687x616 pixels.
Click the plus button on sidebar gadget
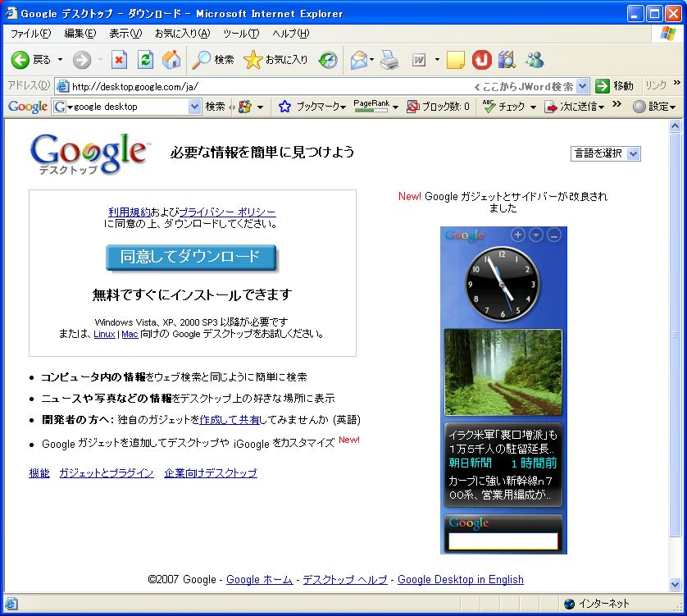pyautogui.click(x=517, y=235)
